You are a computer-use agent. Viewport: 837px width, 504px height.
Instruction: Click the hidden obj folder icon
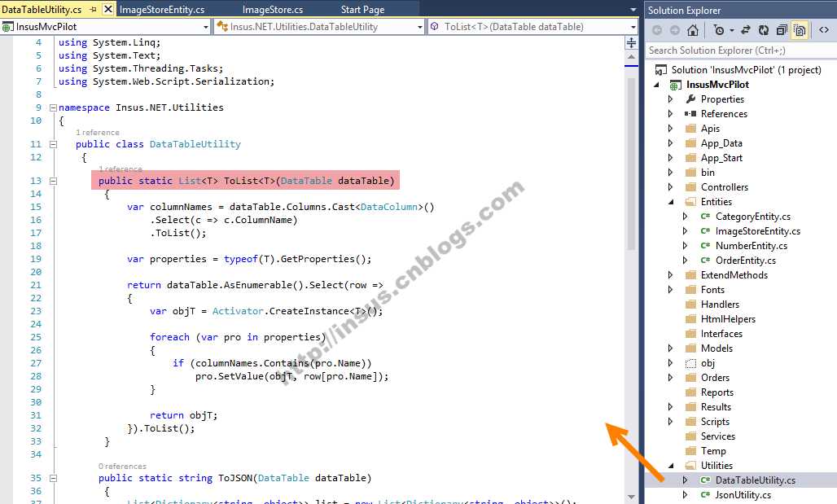[x=690, y=363]
